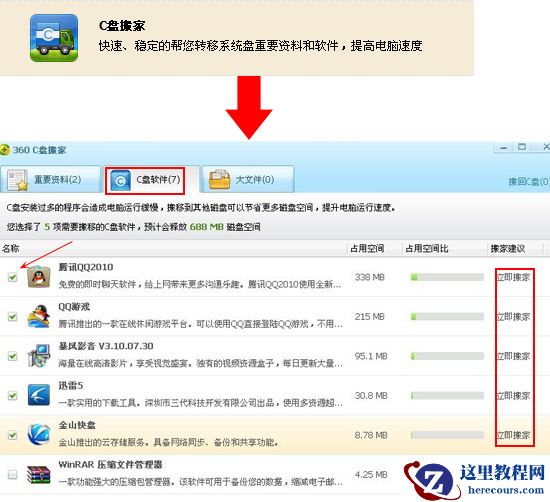The image size is (550, 502).
Task: Uncheck the 腾讯QQ2010 checkbox
Action: (13, 277)
